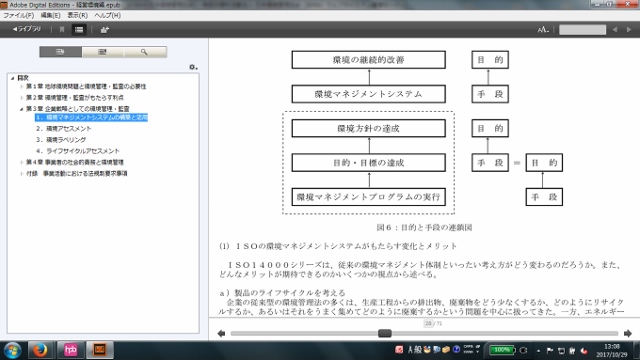Open the Windows Start menu
The width and height of the screenshot is (640, 360).
(x=13, y=350)
